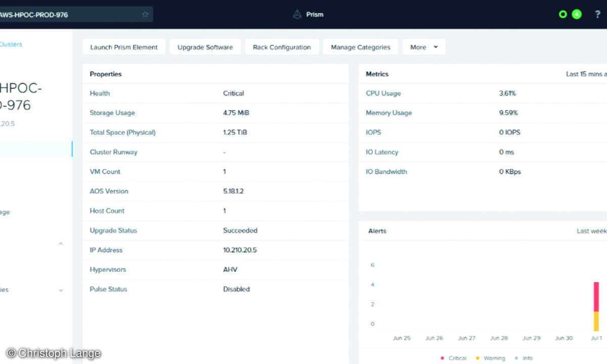Click Upgrade Software button
This screenshot has height=364, width=607.
(205, 47)
